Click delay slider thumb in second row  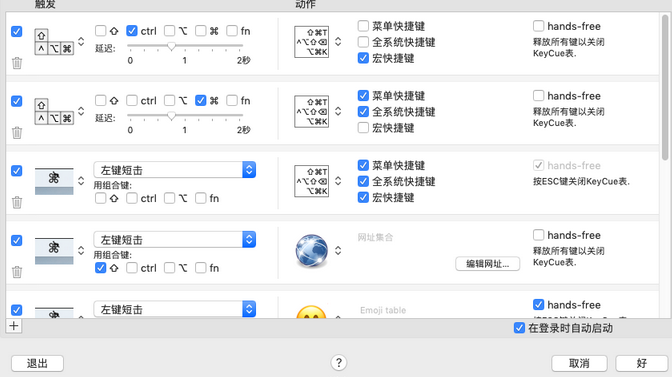[x=171, y=116]
